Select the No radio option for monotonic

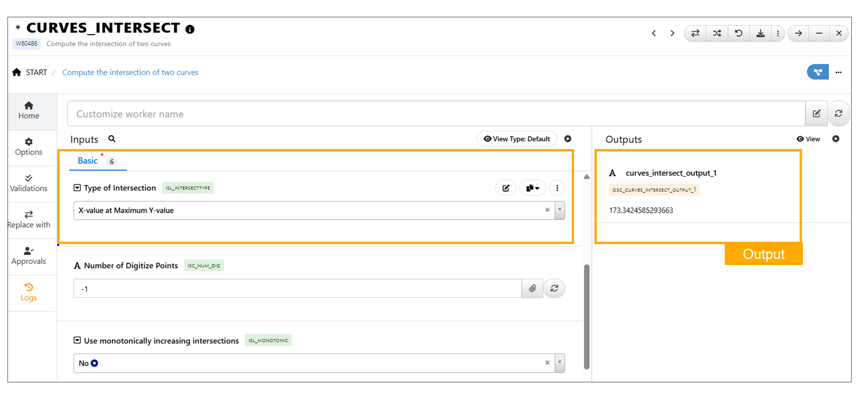point(94,363)
